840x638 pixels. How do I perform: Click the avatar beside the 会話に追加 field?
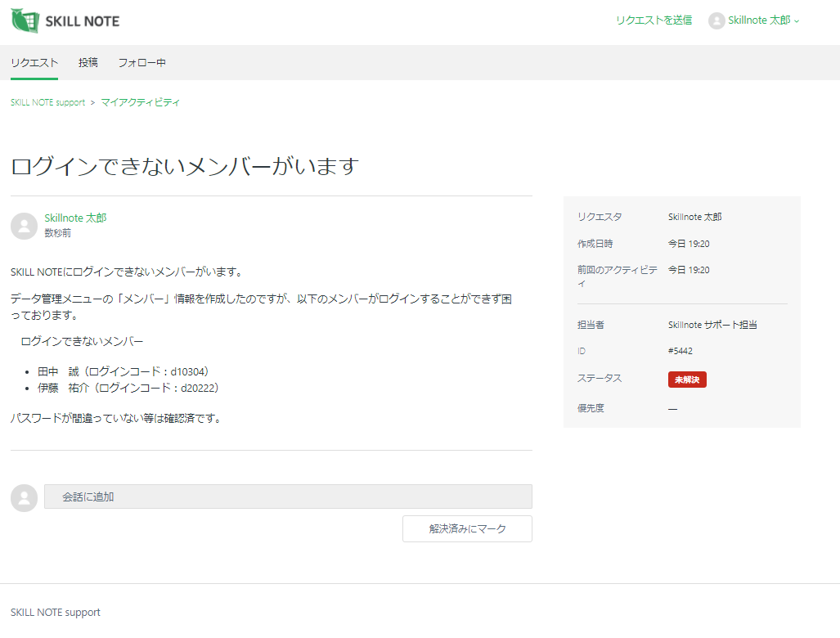(24, 498)
